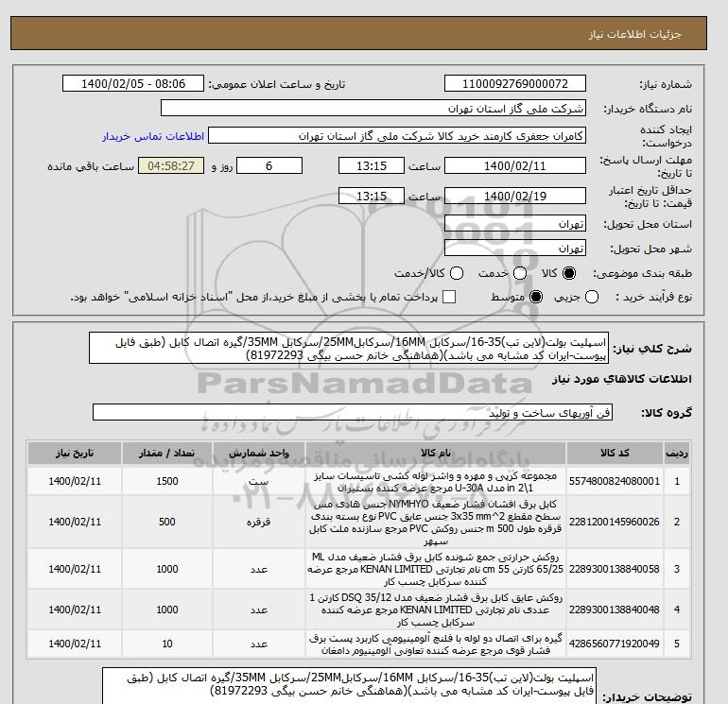Click the جزئیات اطلاعات نیاز header title

634,34
